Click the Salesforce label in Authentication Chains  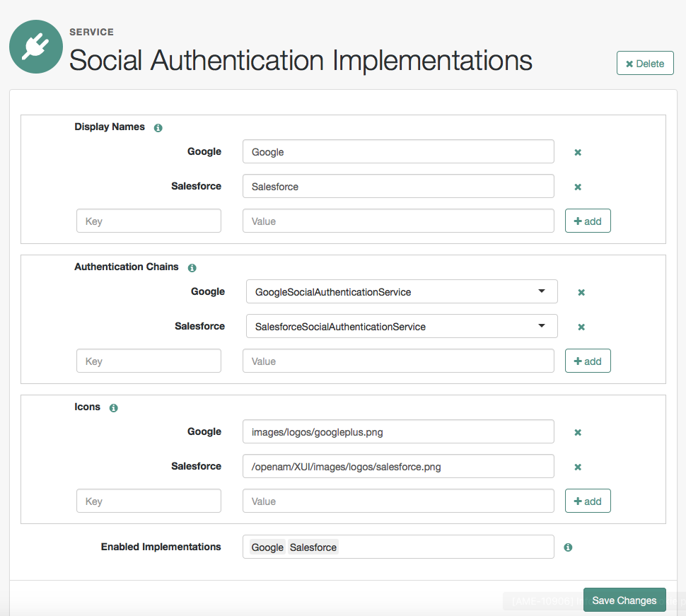[x=199, y=326]
